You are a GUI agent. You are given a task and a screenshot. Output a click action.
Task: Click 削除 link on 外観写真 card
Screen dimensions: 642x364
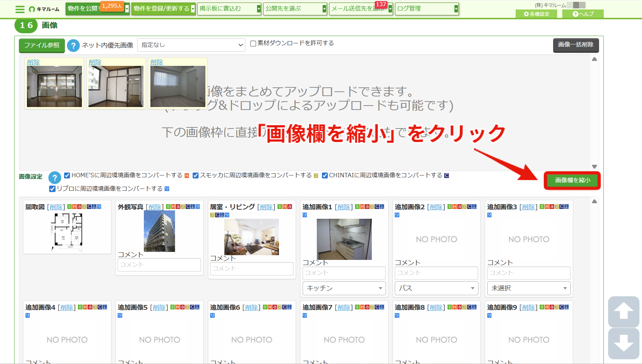pos(155,207)
